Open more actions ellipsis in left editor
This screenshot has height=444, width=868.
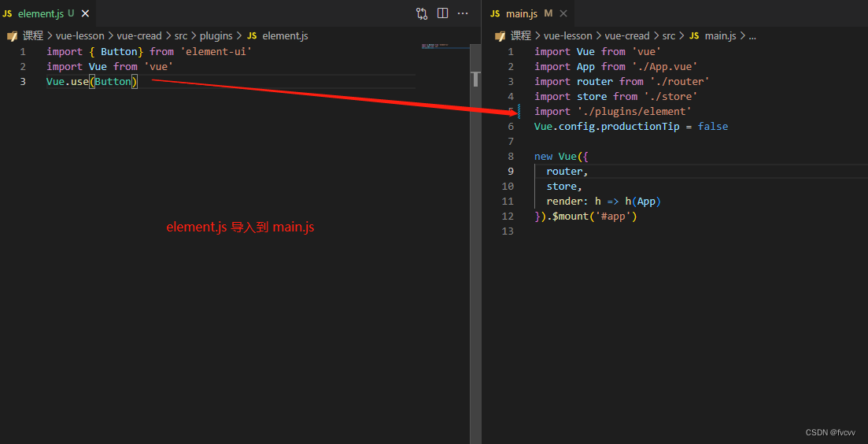[463, 13]
